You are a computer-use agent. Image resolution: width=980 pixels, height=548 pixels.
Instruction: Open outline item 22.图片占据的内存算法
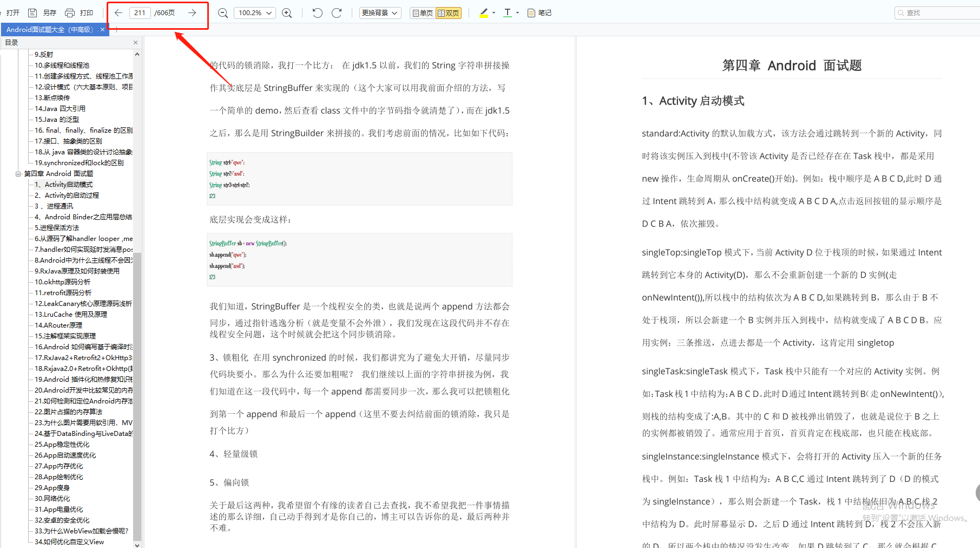pos(68,412)
